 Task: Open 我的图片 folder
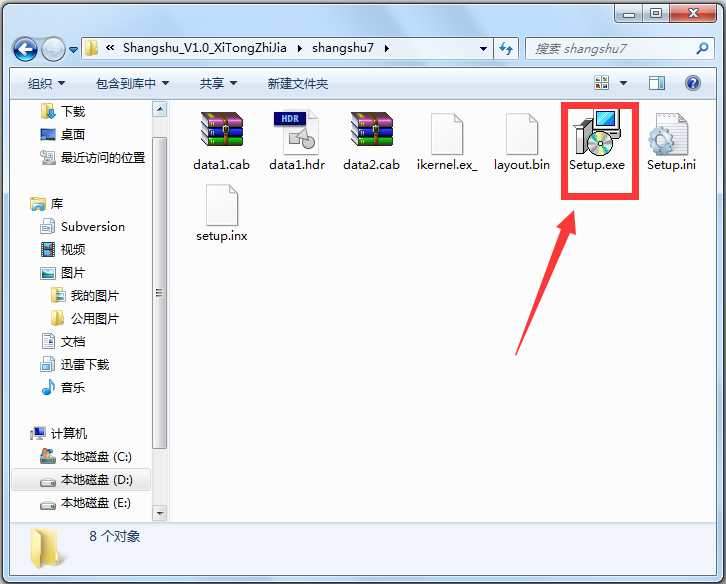pos(85,296)
